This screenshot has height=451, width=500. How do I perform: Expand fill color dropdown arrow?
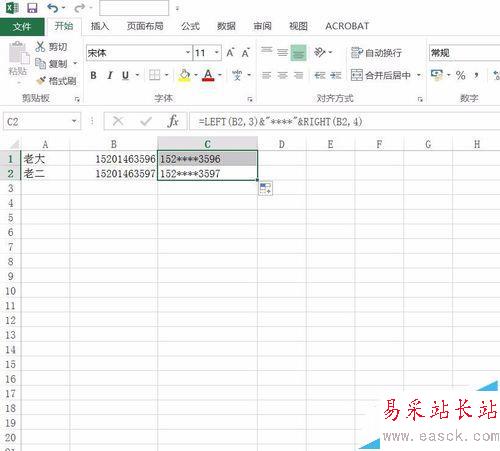[196, 75]
